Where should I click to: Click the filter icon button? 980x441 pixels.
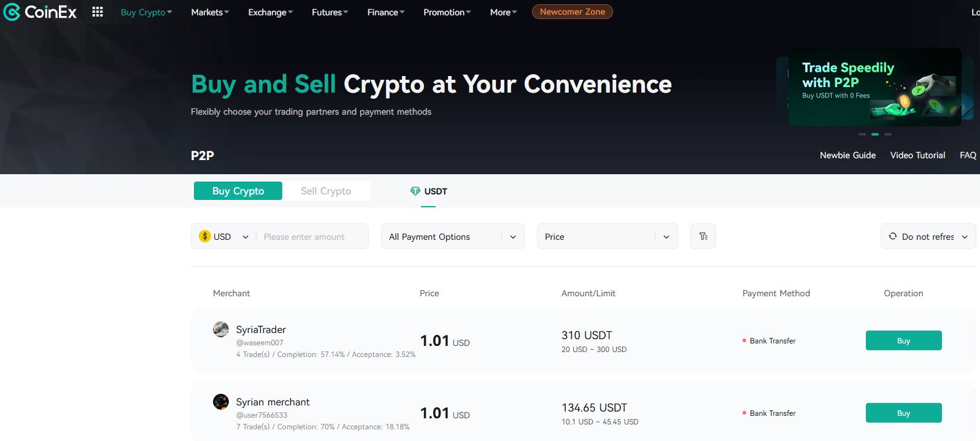[x=703, y=236]
